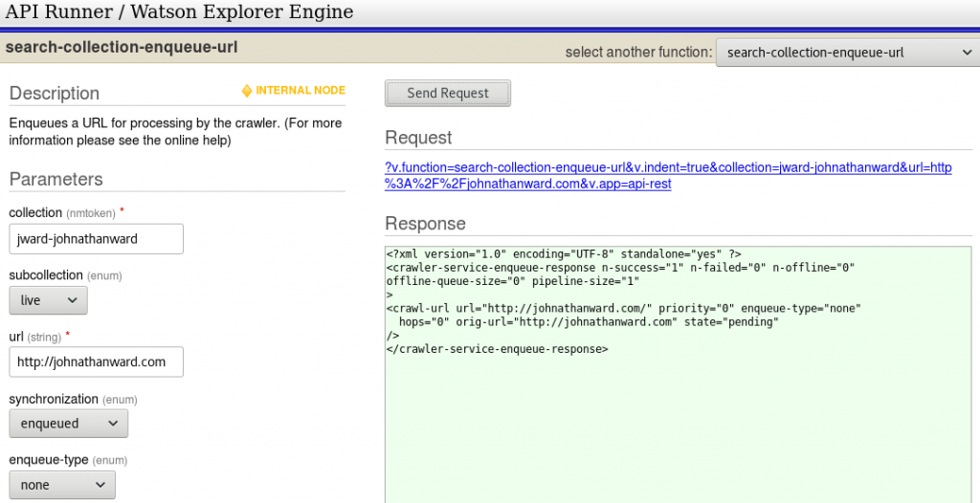Click the Request heading
The height and width of the screenshot is (503, 980).
point(418,138)
